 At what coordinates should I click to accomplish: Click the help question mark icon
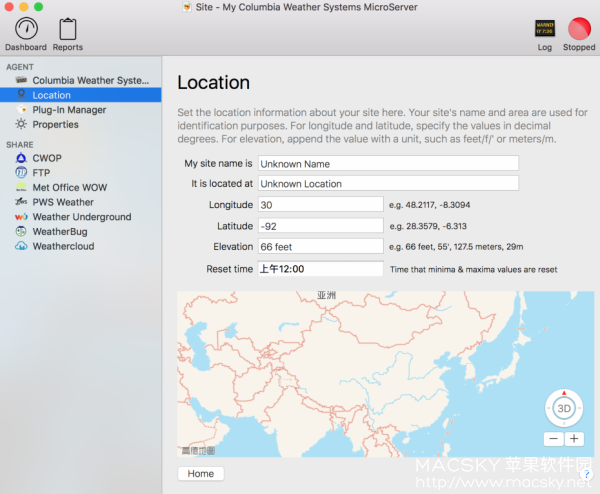(x=586, y=474)
